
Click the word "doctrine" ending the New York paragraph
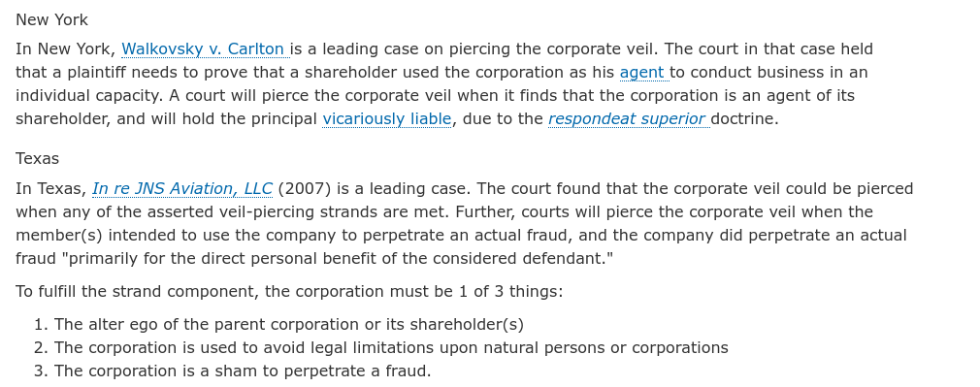(744, 118)
